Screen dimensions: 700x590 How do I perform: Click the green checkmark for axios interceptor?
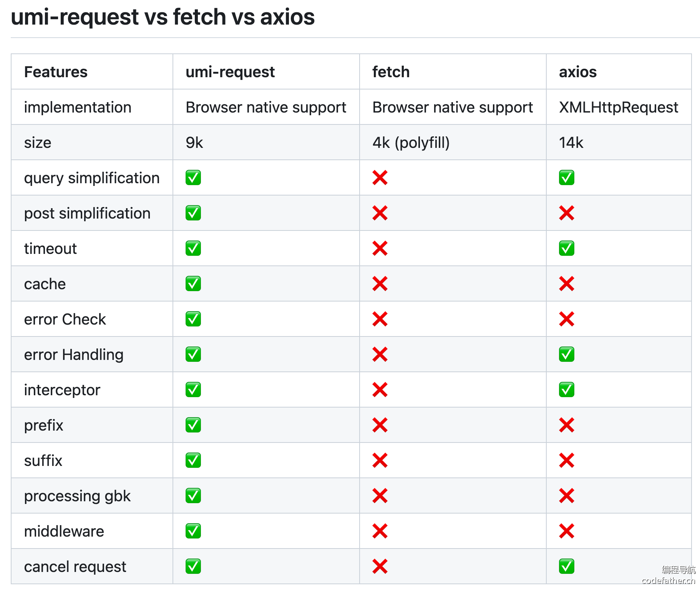click(x=567, y=390)
